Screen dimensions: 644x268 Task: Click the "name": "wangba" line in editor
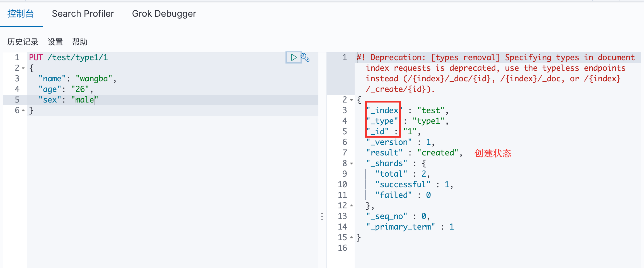tap(77, 79)
